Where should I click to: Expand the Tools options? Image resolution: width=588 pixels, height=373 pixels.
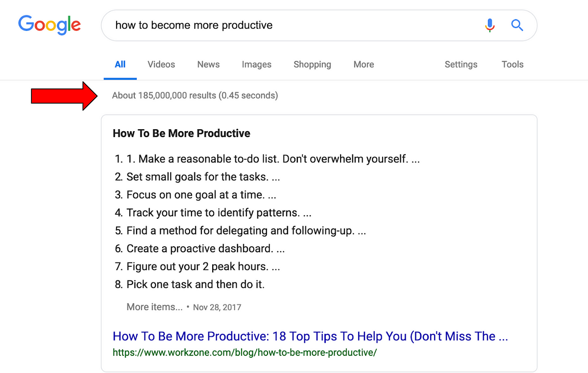pyautogui.click(x=513, y=65)
